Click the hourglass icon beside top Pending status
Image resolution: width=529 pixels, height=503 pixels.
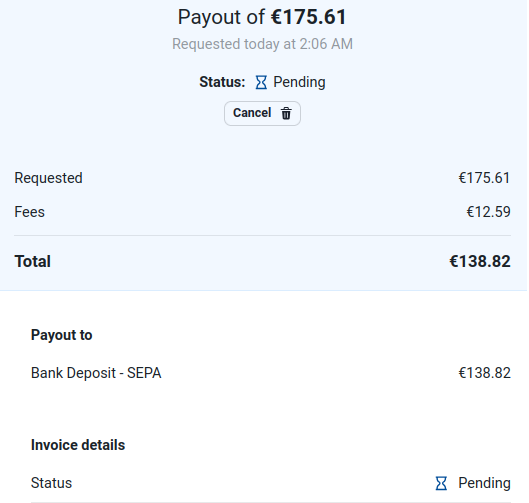[x=261, y=82]
